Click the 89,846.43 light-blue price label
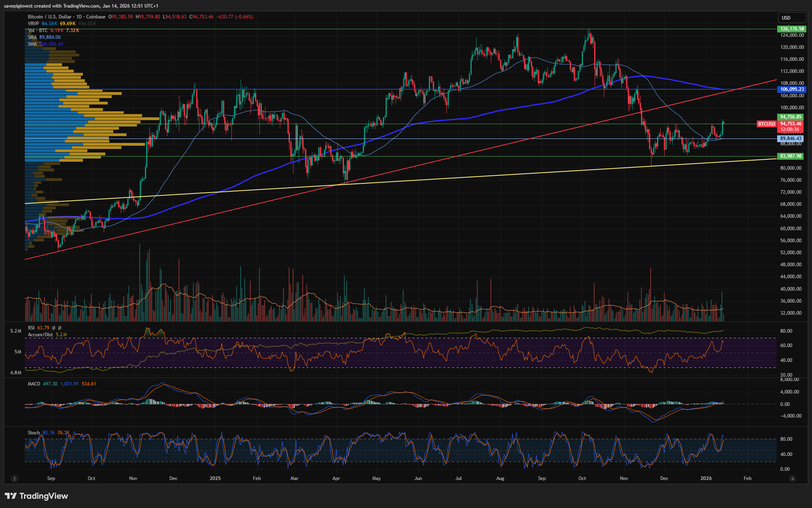 [x=790, y=139]
